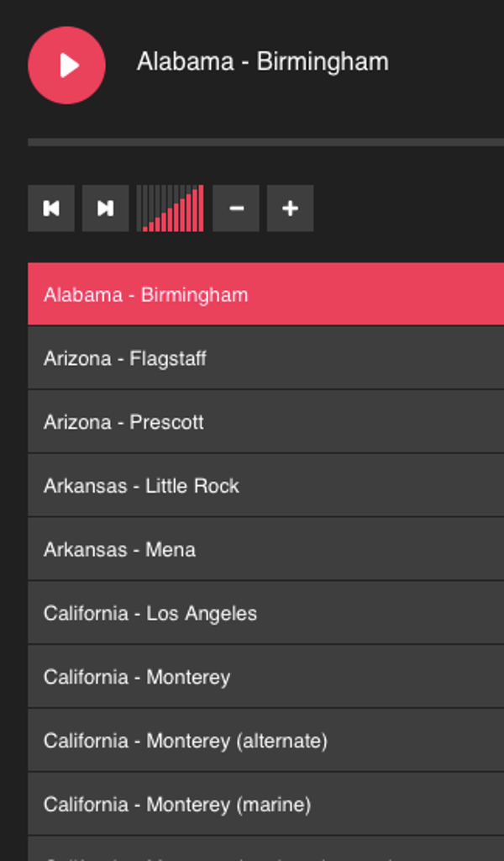The width and height of the screenshot is (504, 861).
Task: Decrease volume with the minus button
Action: coord(236,209)
